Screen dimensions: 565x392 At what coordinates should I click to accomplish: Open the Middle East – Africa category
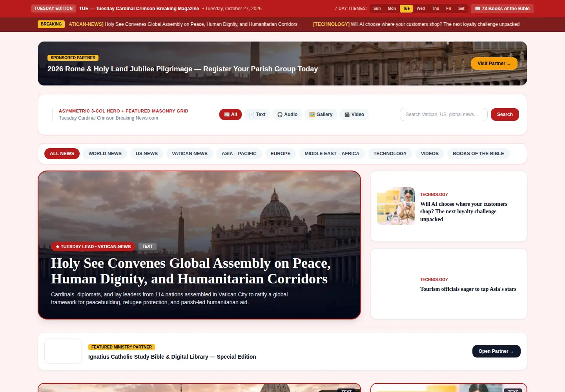[332, 154]
